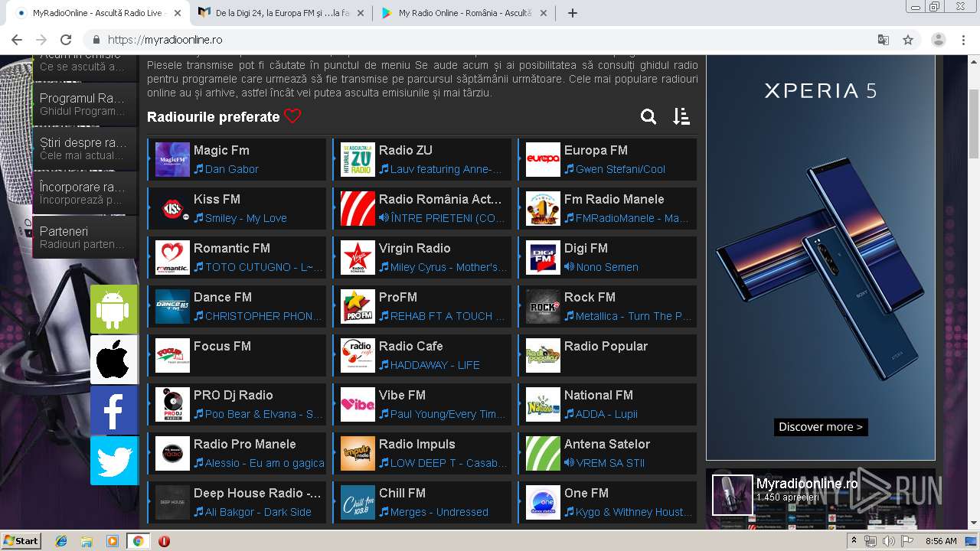This screenshot has width=980, height=551.
Task: Open the Parteneri sidebar menu item
Action: [85, 237]
